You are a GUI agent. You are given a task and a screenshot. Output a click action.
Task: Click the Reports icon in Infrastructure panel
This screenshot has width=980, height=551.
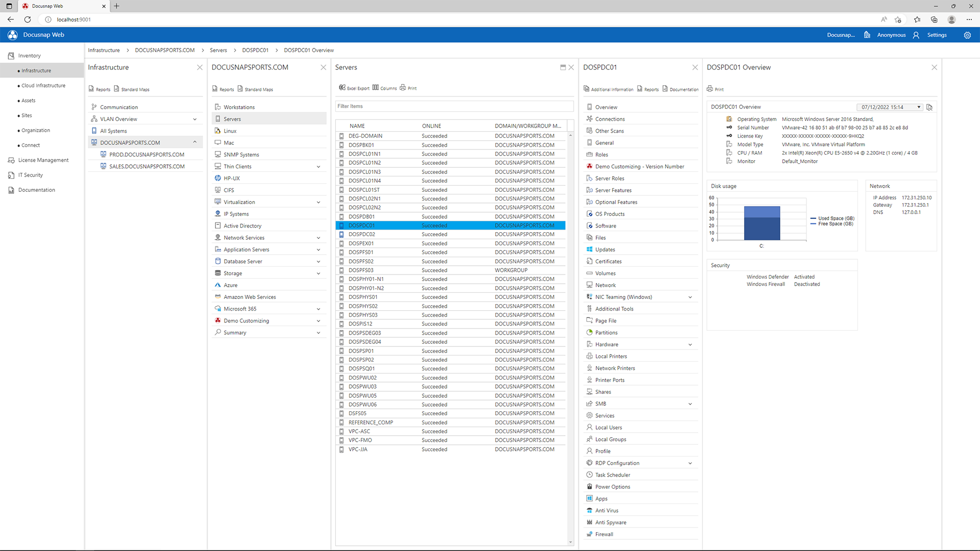point(99,89)
